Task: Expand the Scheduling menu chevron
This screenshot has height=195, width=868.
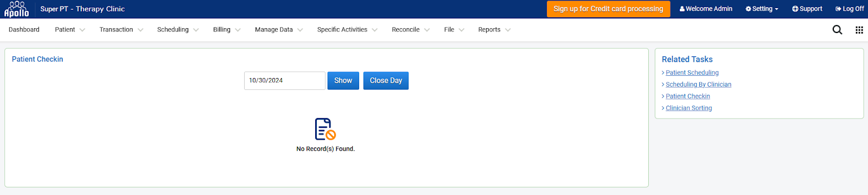Action: tap(196, 30)
